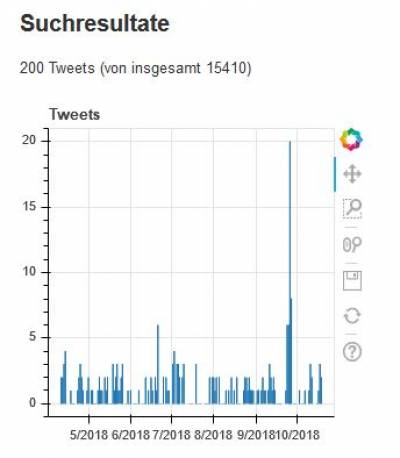Click the 10/2018 x-axis label
The height and width of the screenshot is (458, 400).
[297, 435]
